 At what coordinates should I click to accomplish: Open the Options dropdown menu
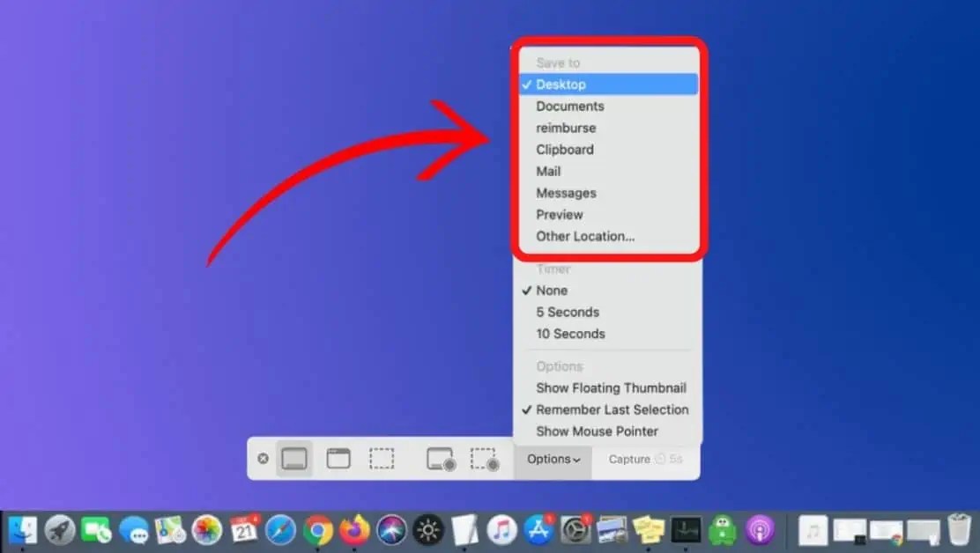553,459
